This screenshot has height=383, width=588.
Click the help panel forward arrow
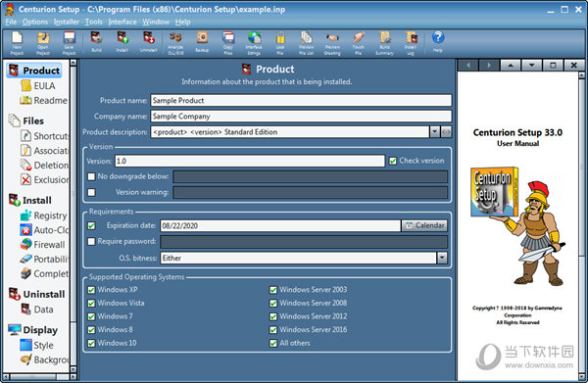pos(489,66)
